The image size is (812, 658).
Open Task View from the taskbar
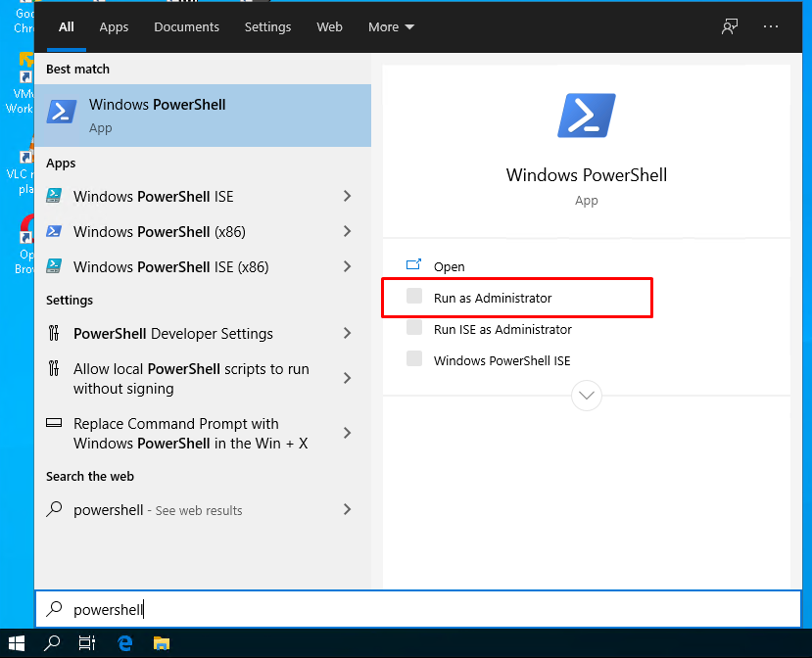[x=87, y=643]
